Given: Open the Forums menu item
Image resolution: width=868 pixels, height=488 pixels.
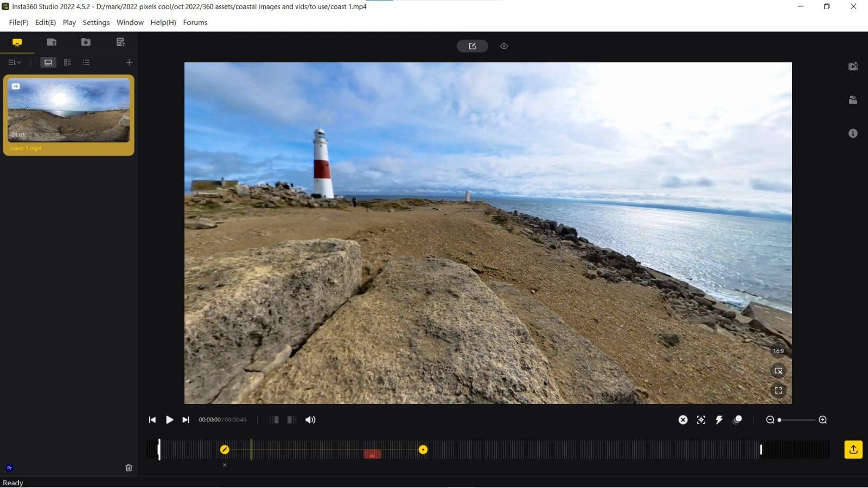Looking at the screenshot, I should (195, 22).
